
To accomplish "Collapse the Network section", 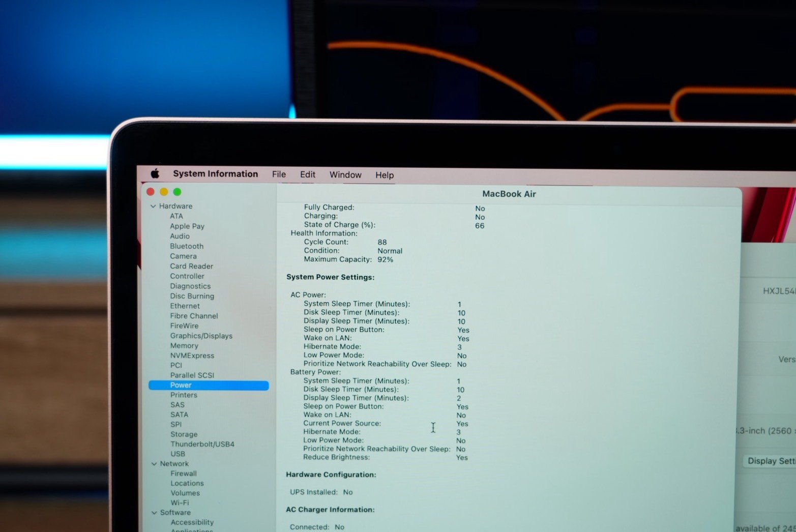I will pyautogui.click(x=154, y=464).
